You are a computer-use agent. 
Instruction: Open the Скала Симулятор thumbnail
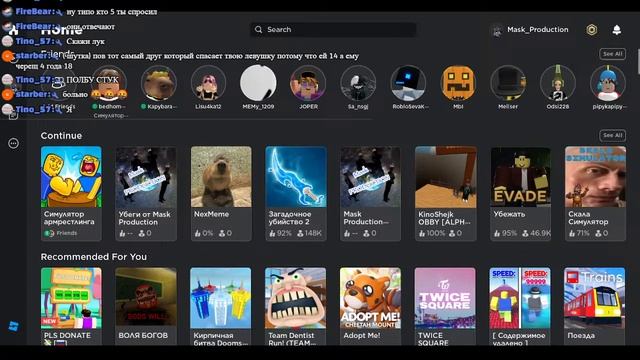point(596,177)
